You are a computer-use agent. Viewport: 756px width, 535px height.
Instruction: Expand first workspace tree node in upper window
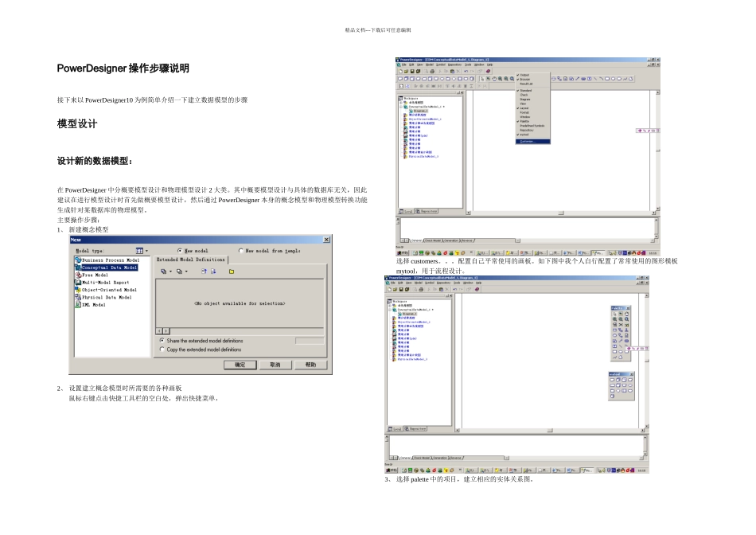[x=400, y=102]
